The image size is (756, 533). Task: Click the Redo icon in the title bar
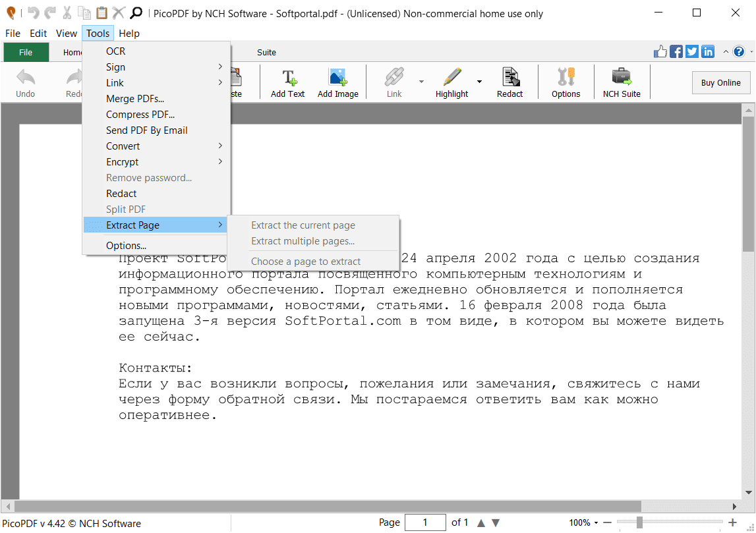49,13
